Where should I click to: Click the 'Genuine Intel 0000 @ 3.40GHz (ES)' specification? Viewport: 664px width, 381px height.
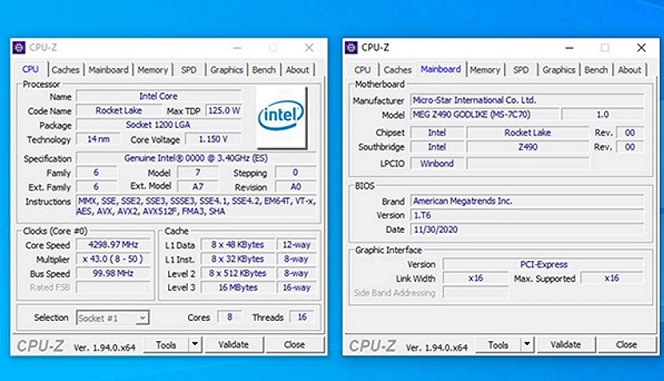(x=196, y=158)
